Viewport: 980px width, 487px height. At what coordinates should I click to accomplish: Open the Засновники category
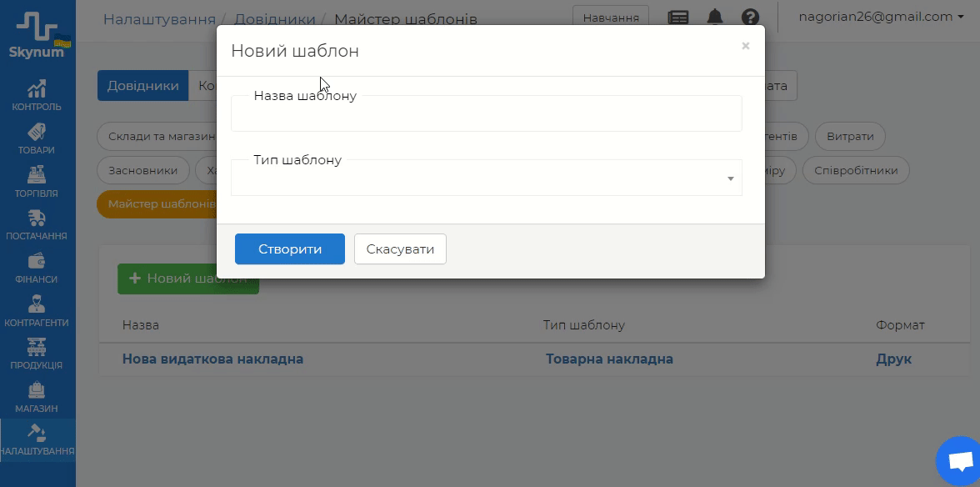(x=143, y=171)
